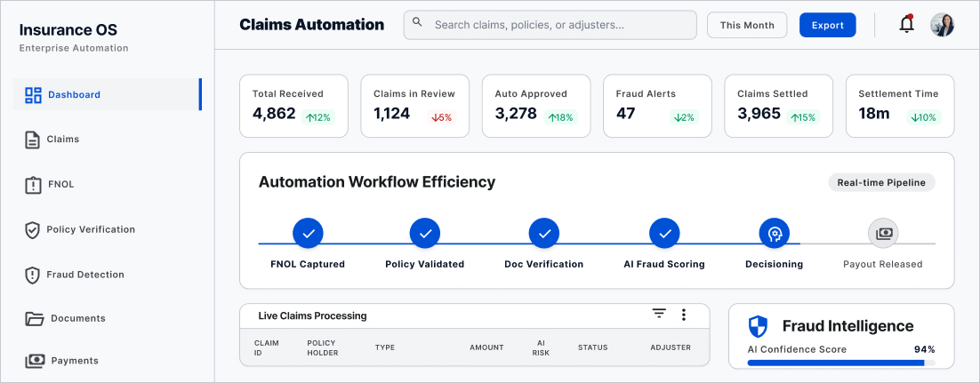The height and width of the screenshot is (383, 980).
Task: Sort by the ADJUSTER column header
Action: pyautogui.click(x=671, y=347)
